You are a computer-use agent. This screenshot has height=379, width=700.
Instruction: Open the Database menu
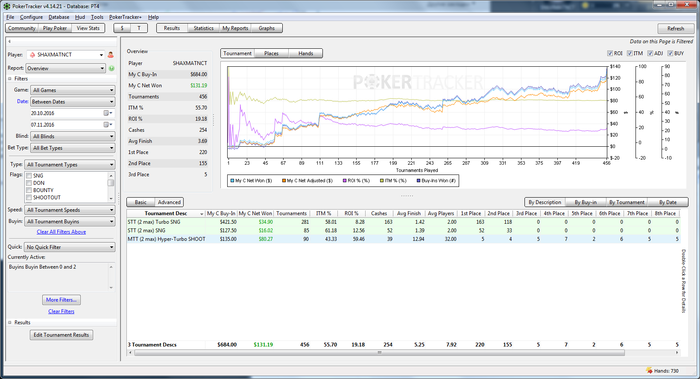point(58,17)
